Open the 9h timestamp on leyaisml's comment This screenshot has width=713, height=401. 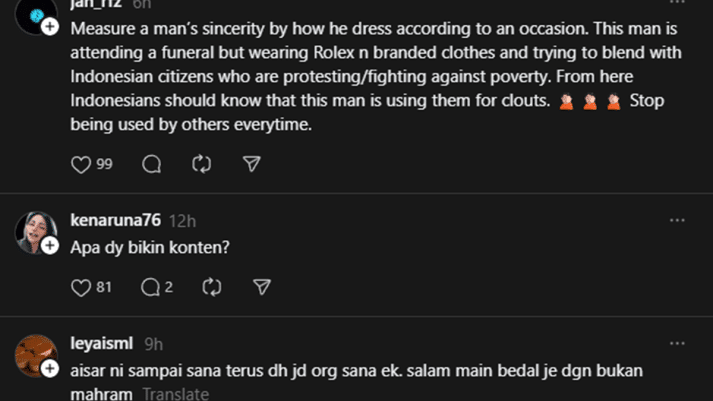click(154, 344)
